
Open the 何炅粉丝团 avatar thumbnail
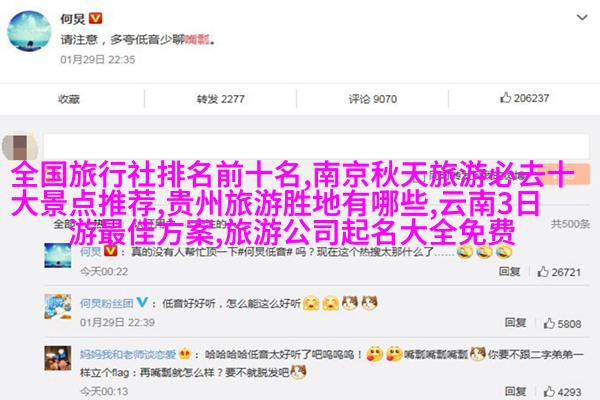click(58, 307)
